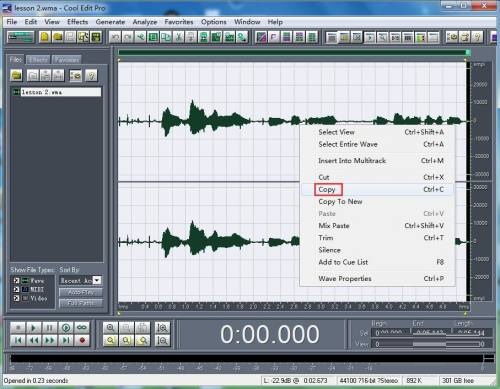Click Zoom to Left Edge of Selection
500x389 pixels.
[126, 340]
